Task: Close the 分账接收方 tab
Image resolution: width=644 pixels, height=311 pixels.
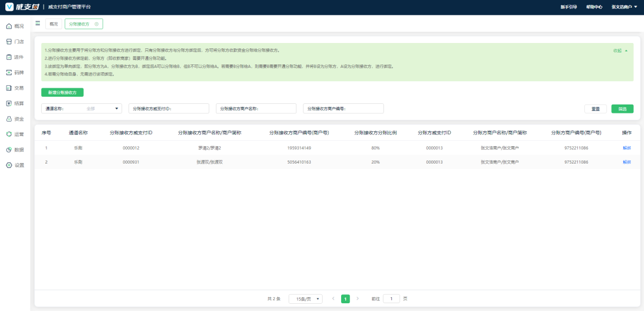Action: coord(97,24)
